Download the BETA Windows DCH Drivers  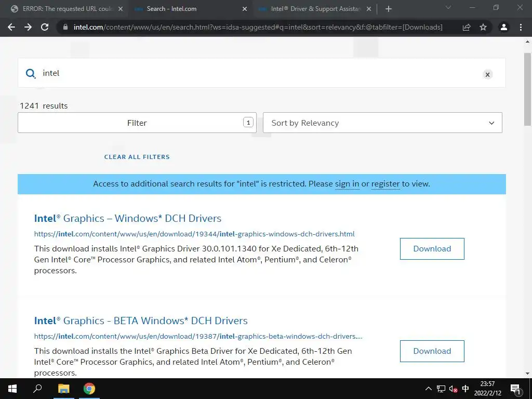click(432, 351)
